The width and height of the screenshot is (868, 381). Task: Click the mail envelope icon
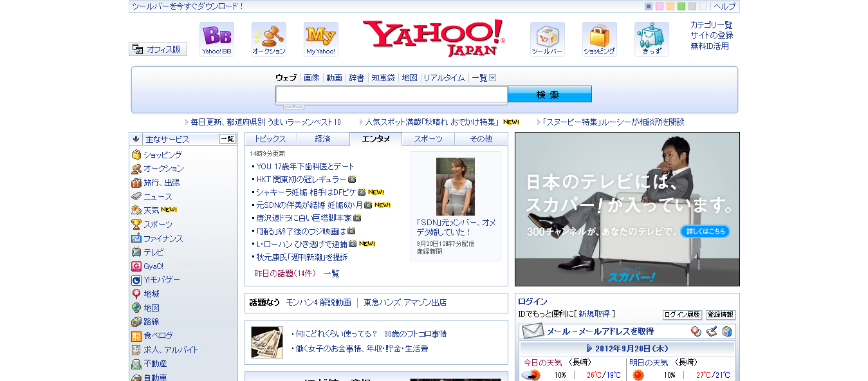533,331
